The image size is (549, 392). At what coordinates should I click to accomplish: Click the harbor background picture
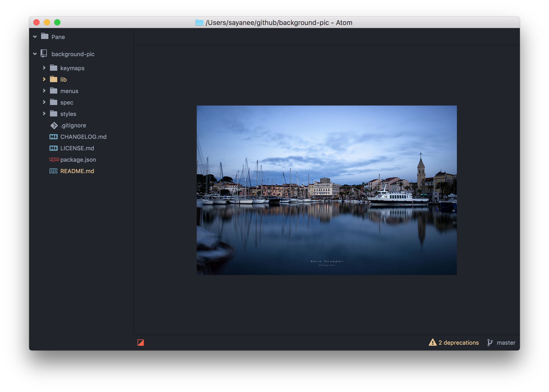coord(327,190)
